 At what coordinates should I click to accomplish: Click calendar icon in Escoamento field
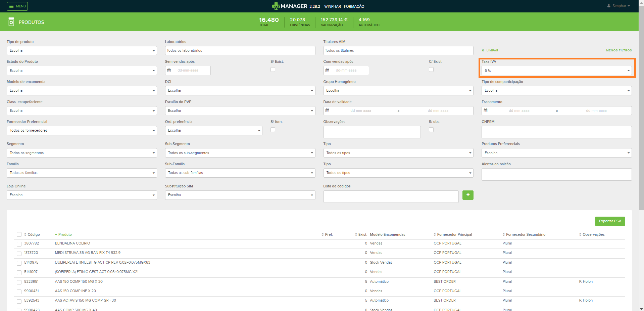485,110
